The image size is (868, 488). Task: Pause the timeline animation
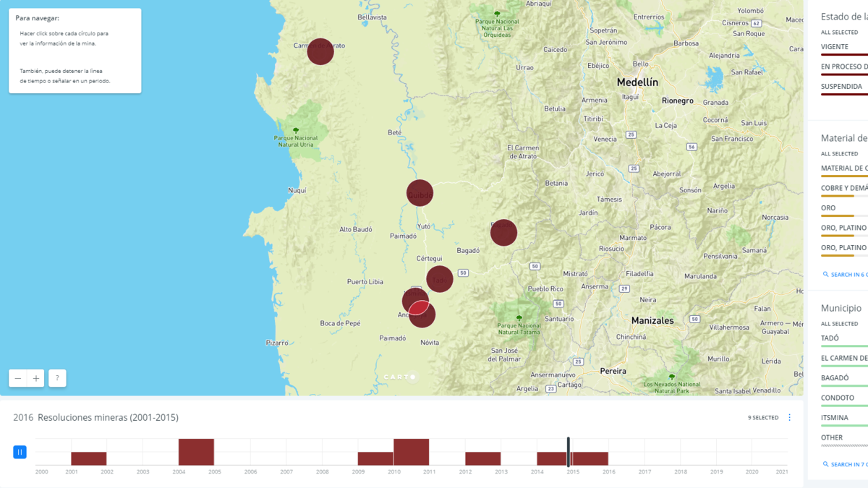[x=20, y=452]
